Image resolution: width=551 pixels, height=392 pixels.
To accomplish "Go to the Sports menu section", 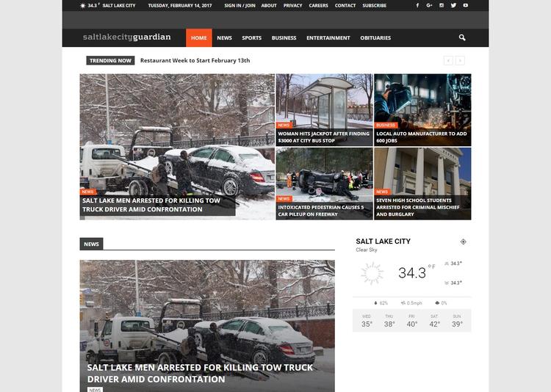I will [x=251, y=37].
